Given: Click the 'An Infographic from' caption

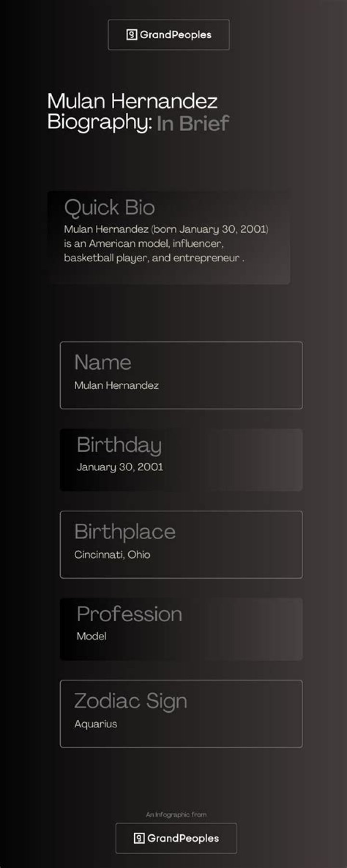Looking at the screenshot, I should point(176,814).
